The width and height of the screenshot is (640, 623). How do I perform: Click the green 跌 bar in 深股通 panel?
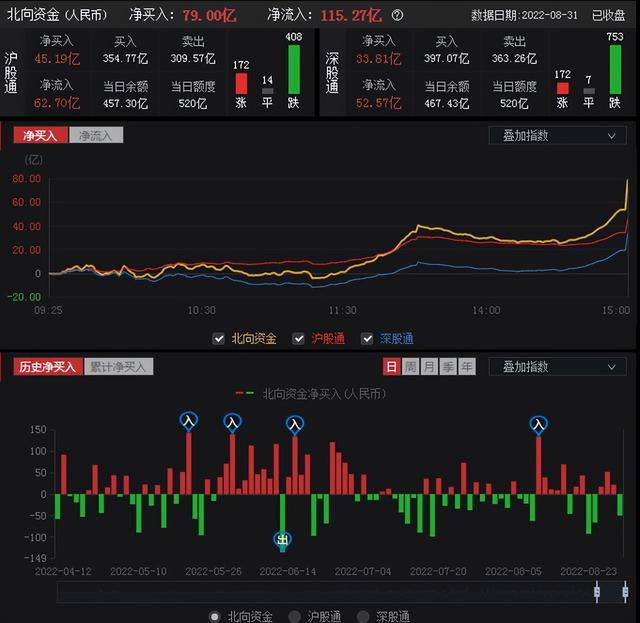tap(615, 69)
